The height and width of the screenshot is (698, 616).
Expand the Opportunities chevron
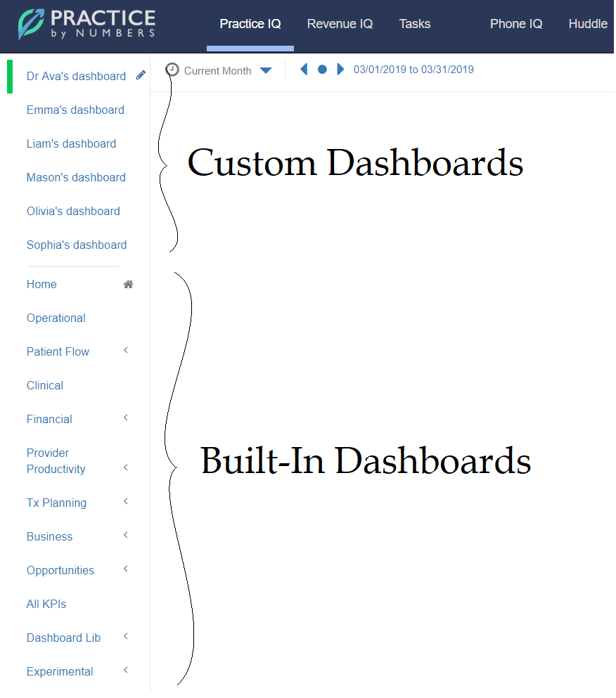(126, 570)
